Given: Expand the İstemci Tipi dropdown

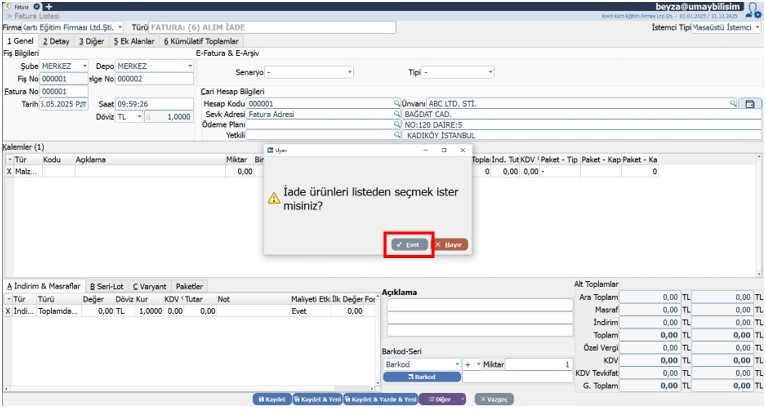Looking at the screenshot, I should 757,27.
